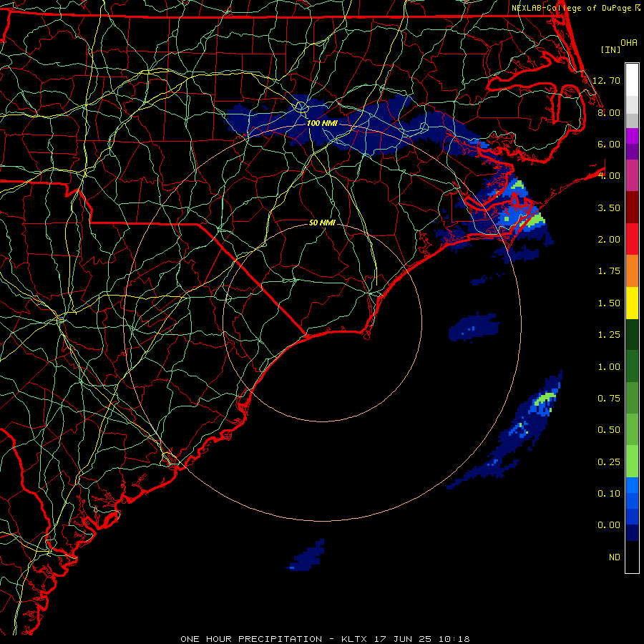Screen dimensions: 644x644
Task: Click the [IN] units label
Action: [x=610, y=49]
